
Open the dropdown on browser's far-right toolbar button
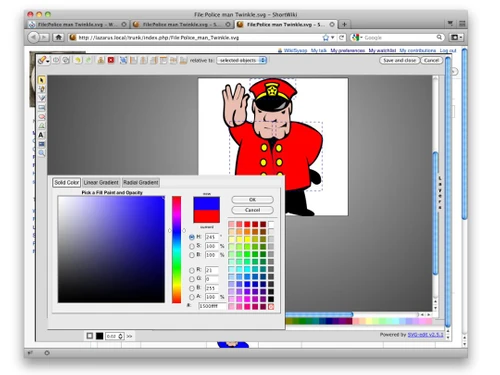pyautogui.click(x=461, y=37)
